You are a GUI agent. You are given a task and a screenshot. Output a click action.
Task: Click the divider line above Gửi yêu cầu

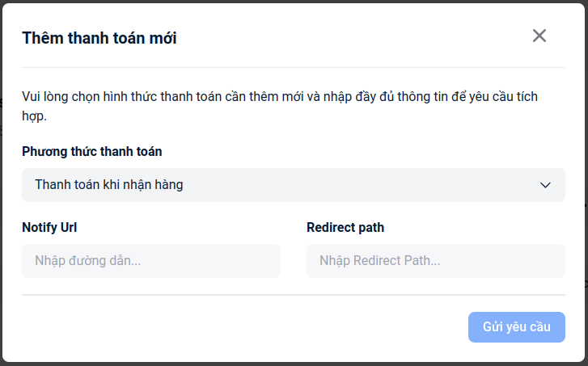point(293,295)
